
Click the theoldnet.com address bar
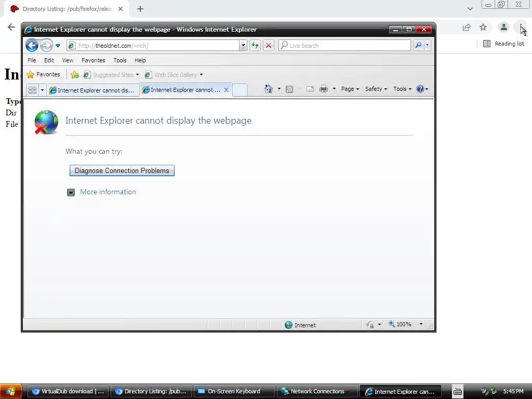click(153, 46)
